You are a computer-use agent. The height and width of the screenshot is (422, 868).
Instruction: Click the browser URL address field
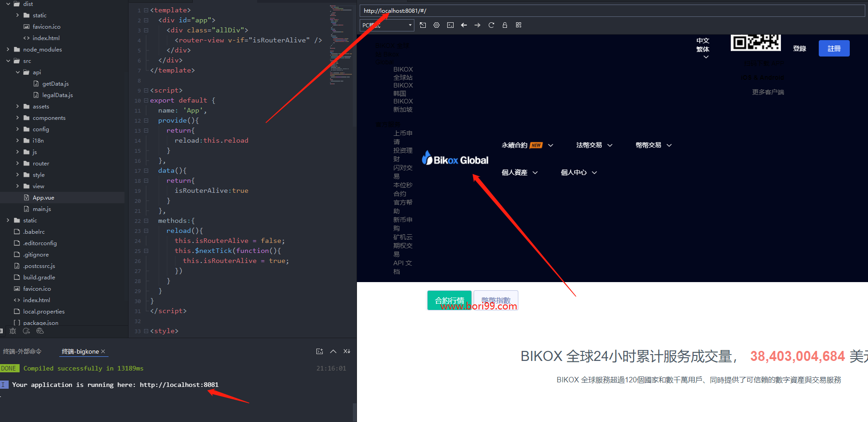tap(612, 10)
